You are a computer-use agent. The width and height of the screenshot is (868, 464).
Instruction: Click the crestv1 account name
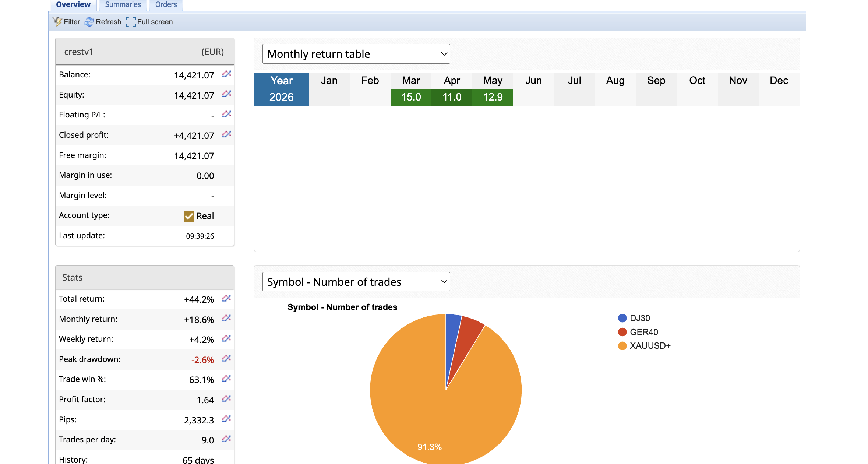click(79, 52)
